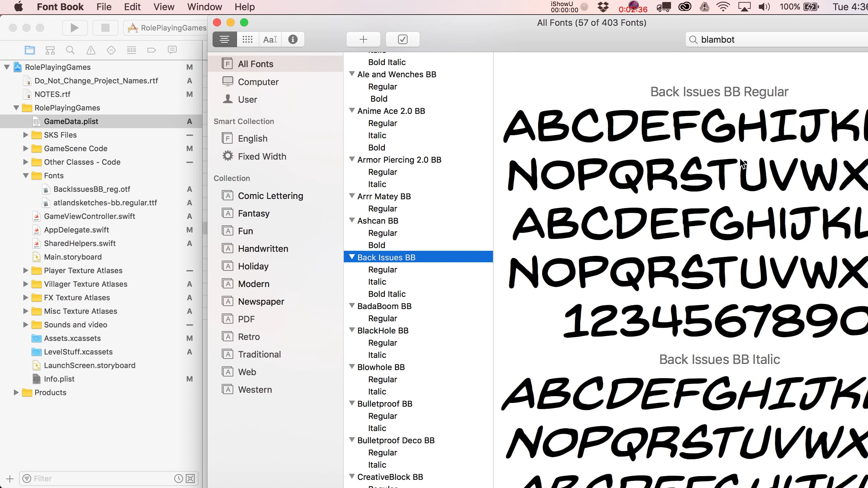Open the Xcode report navigator speech icon
This screenshot has height=488, width=868.
click(x=172, y=50)
